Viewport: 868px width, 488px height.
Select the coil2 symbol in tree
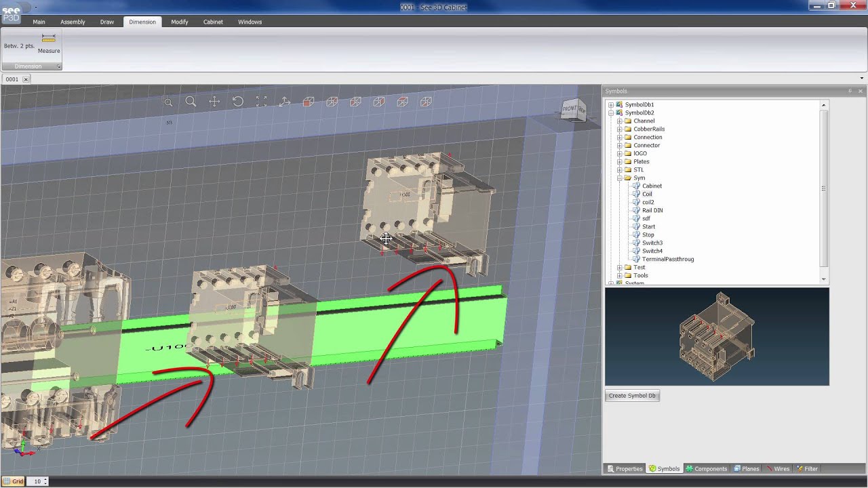(648, 202)
